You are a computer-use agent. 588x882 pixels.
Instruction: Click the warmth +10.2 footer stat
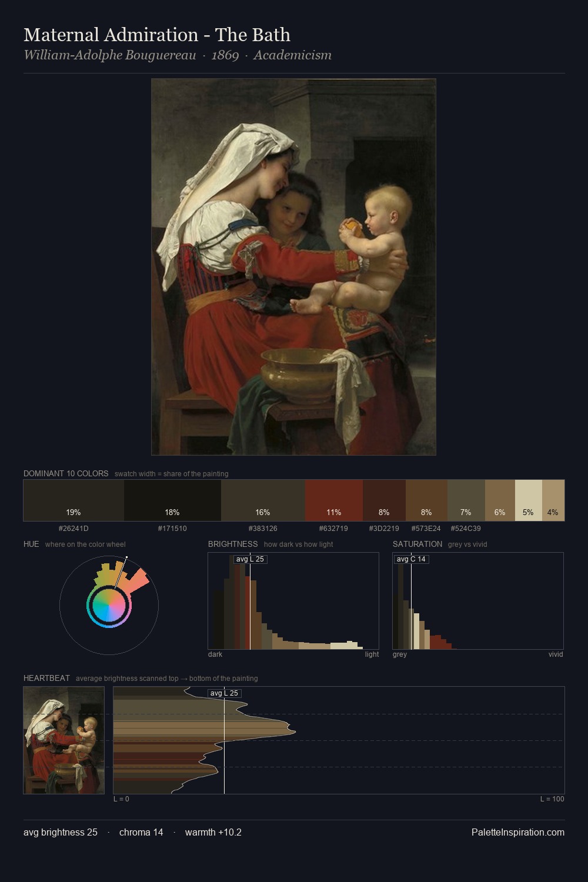tap(213, 832)
